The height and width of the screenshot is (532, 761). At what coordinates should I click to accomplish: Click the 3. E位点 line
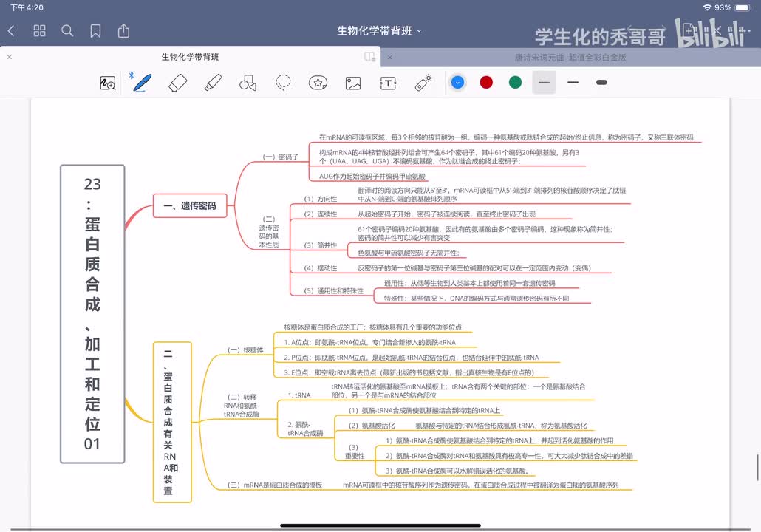[409, 372]
